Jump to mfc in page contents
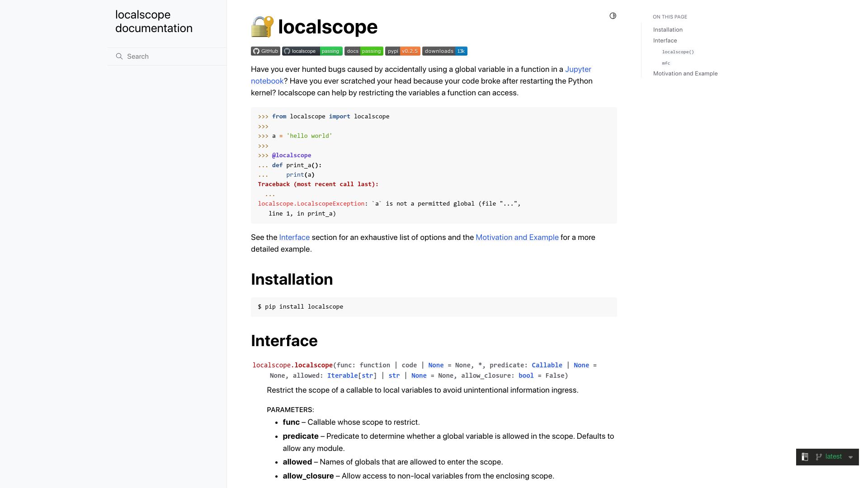 pos(666,63)
